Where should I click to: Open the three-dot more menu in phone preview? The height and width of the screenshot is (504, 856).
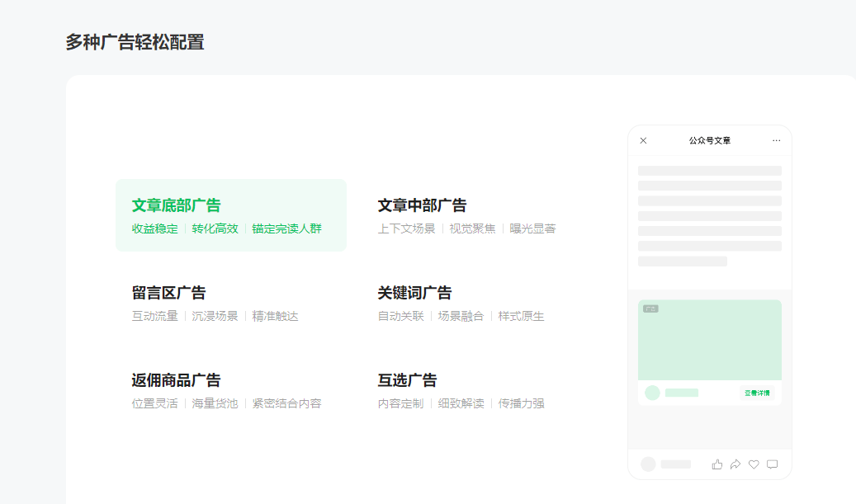776,140
